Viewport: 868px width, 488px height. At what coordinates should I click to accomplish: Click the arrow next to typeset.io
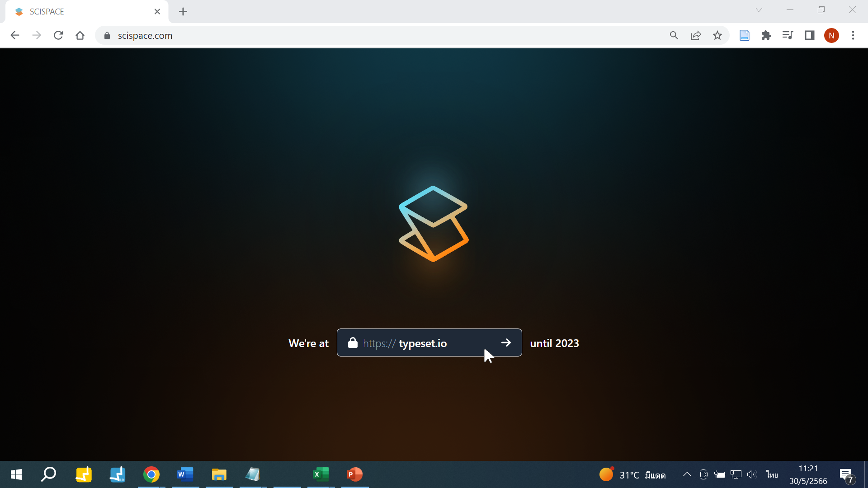506,343
